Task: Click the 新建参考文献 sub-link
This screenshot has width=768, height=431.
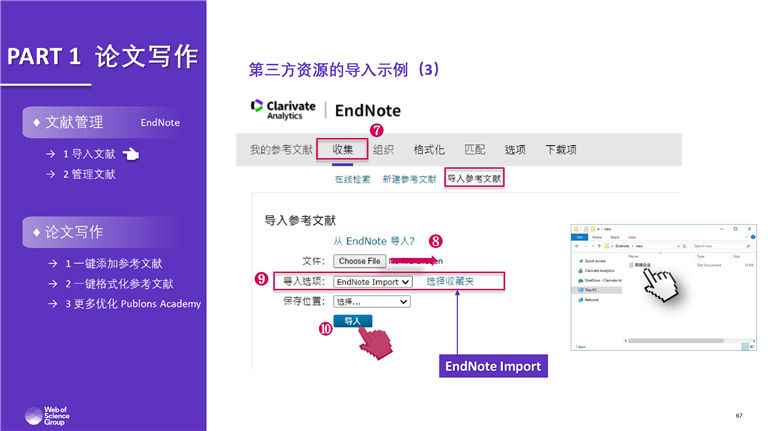Action: [x=409, y=179]
